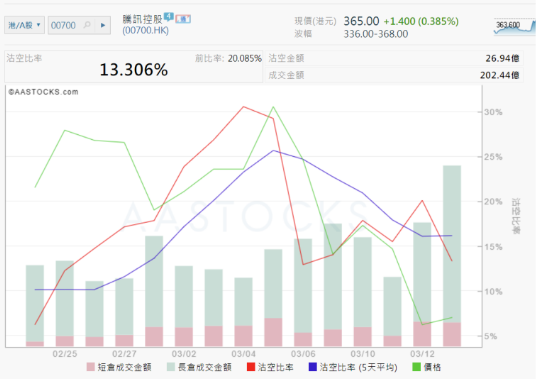Click the (00700.HK) ticker link

point(146,30)
